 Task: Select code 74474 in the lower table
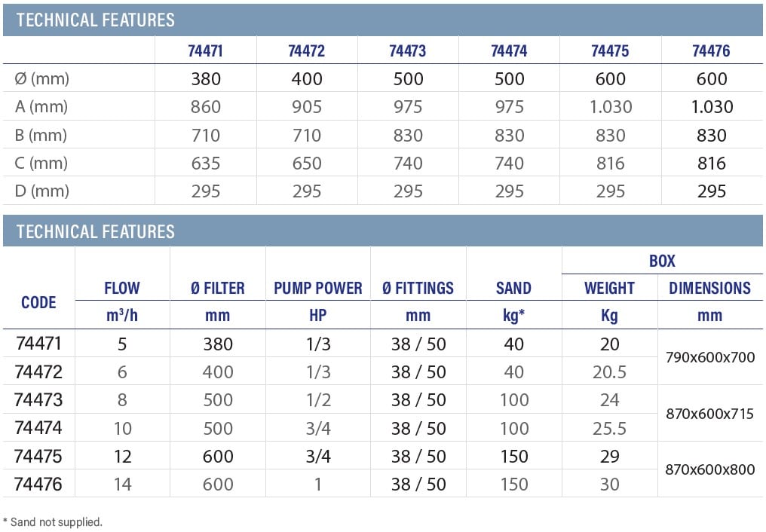[x=38, y=428]
